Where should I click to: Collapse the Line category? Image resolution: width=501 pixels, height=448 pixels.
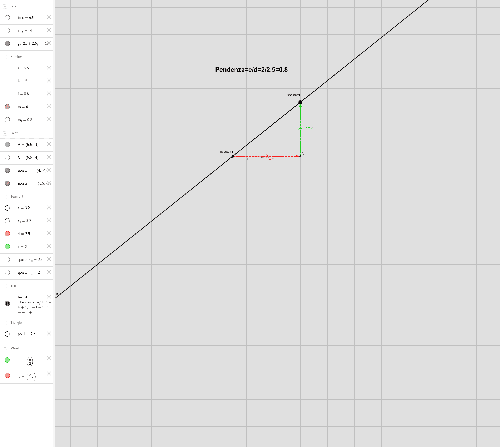point(5,6)
